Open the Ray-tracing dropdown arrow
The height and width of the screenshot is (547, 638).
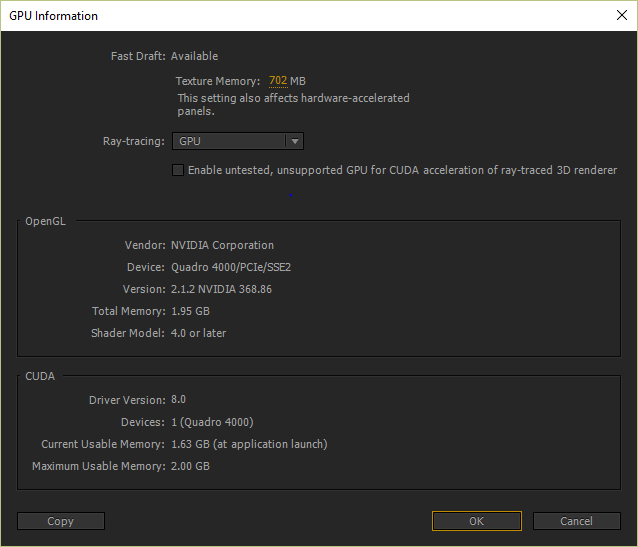295,141
